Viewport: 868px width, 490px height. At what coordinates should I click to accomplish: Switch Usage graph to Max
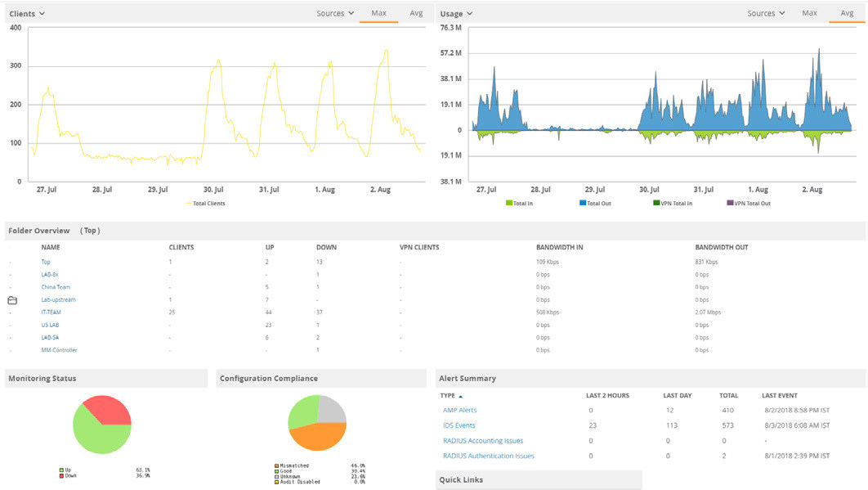[x=809, y=13]
